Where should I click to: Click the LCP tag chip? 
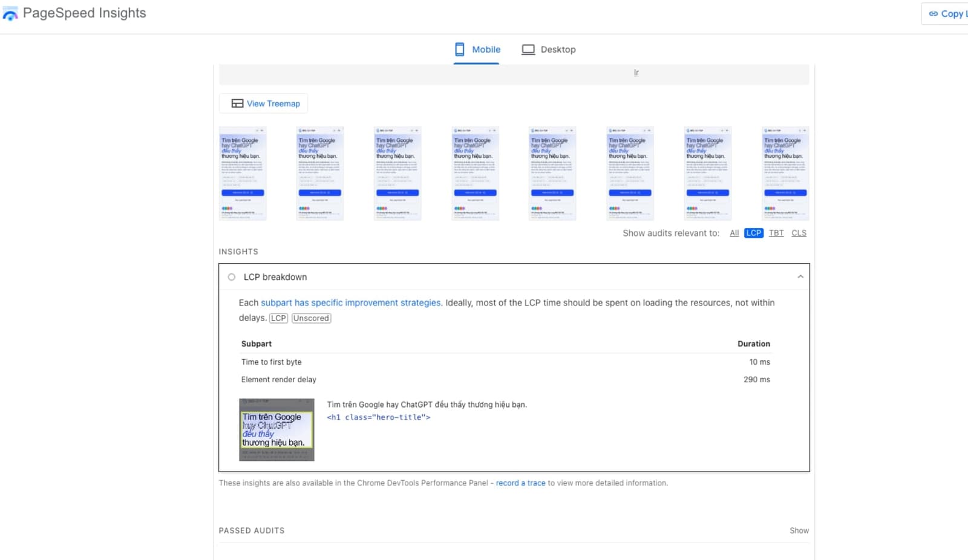[x=278, y=318]
